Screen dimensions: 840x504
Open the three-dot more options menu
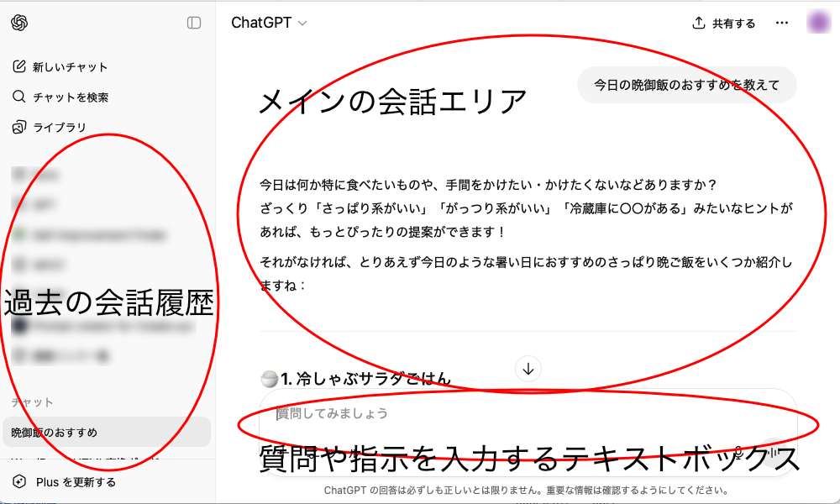(782, 23)
